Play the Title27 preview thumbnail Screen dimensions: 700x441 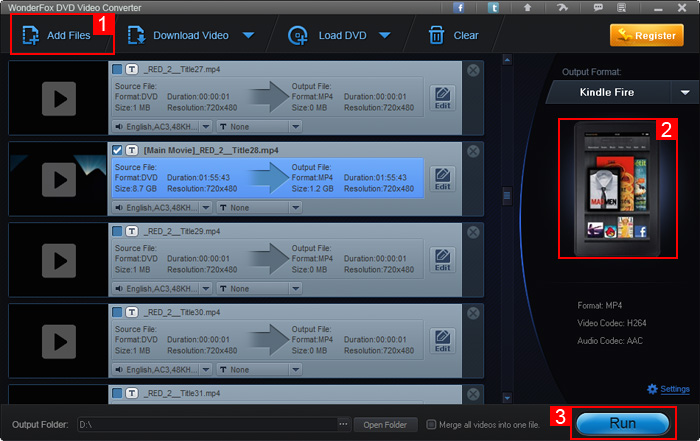tap(59, 99)
